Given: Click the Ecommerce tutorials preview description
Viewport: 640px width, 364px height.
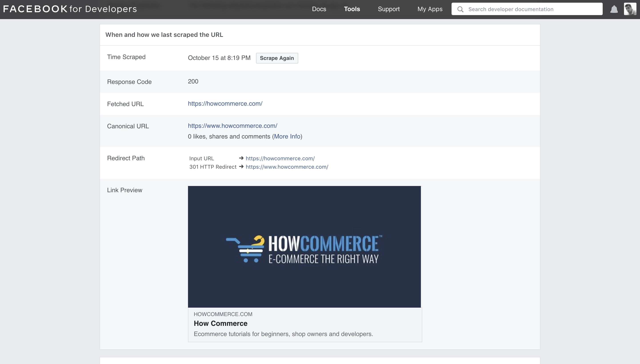Looking at the screenshot, I should (x=283, y=334).
